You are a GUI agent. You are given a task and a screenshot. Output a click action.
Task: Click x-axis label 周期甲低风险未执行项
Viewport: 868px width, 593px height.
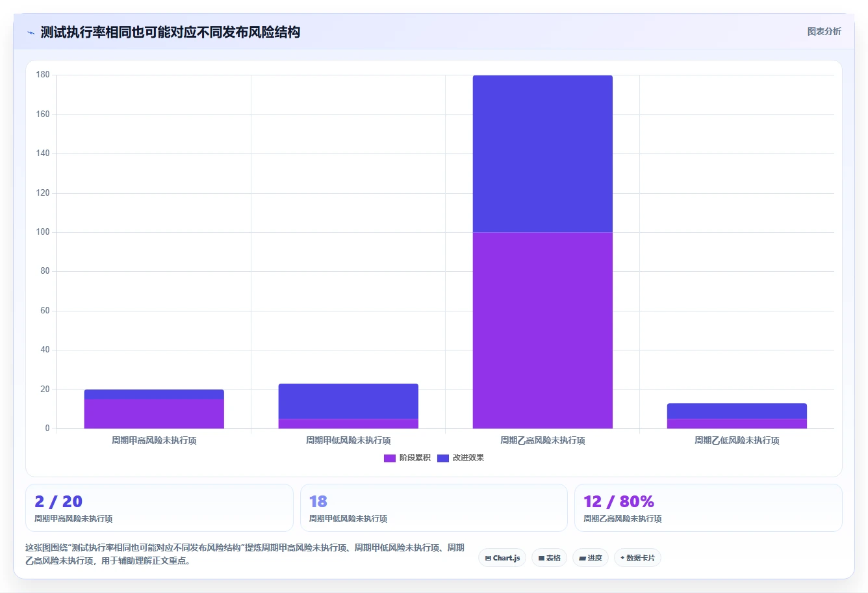(x=348, y=440)
